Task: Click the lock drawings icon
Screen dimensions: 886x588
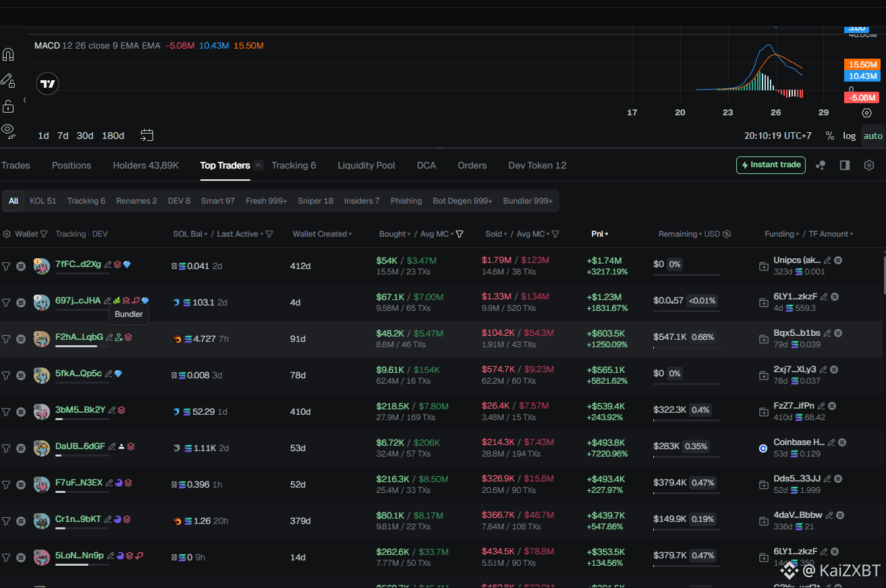Action: click(8, 106)
